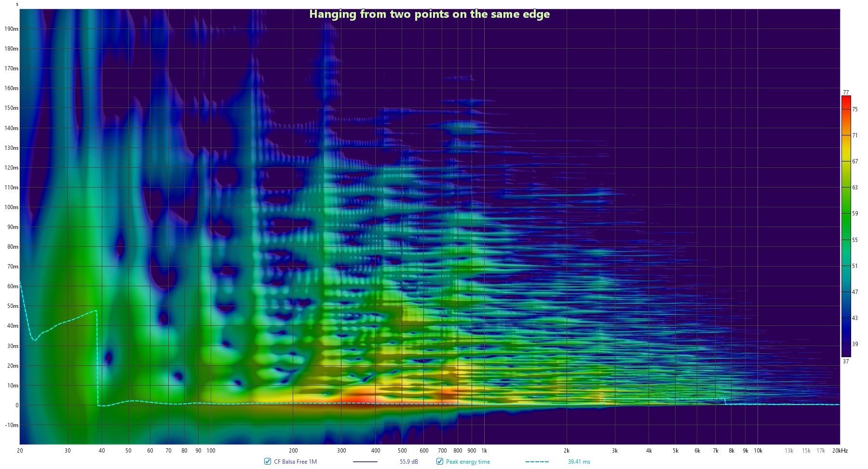Click the solid blue trace line sample

coord(365,462)
